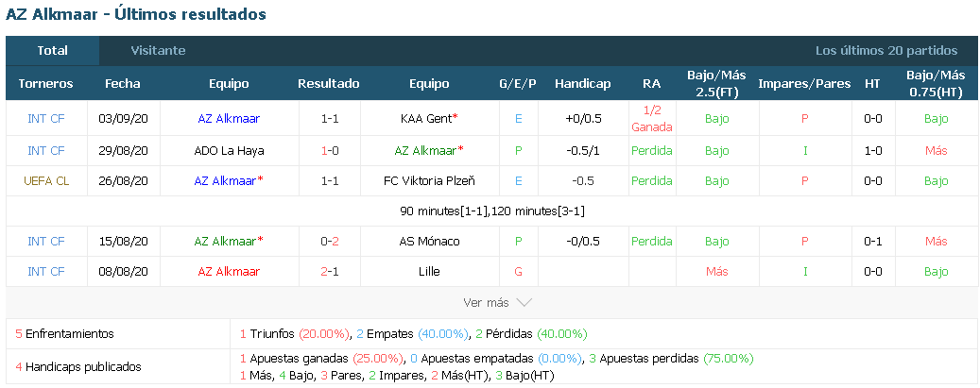This screenshot has height=388, width=980.
Task: Click the Handicap column header
Action: 582,84
